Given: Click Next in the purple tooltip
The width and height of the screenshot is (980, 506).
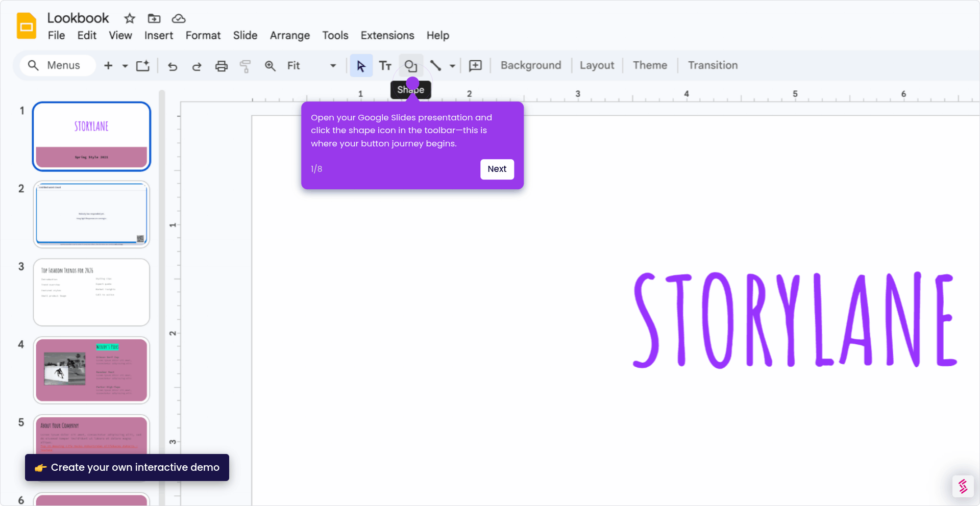Looking at the screenshot, I should coord(497,169).
